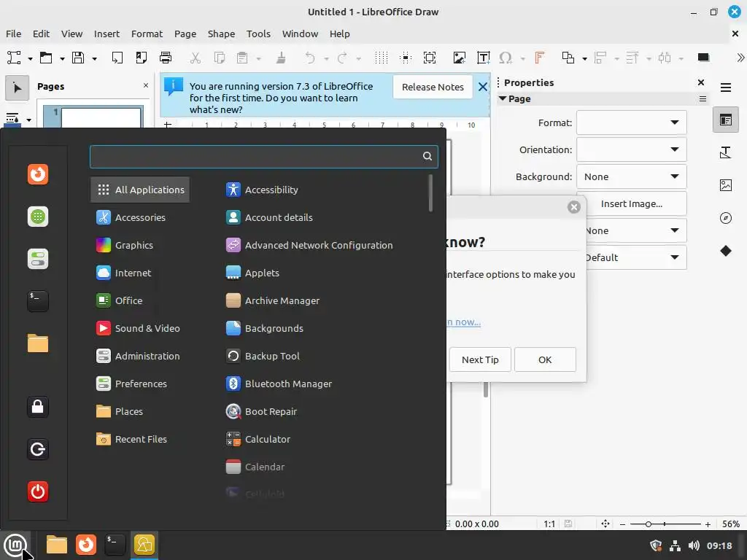Click the Linux Mint menu button on taskbar

click(15, 544)
